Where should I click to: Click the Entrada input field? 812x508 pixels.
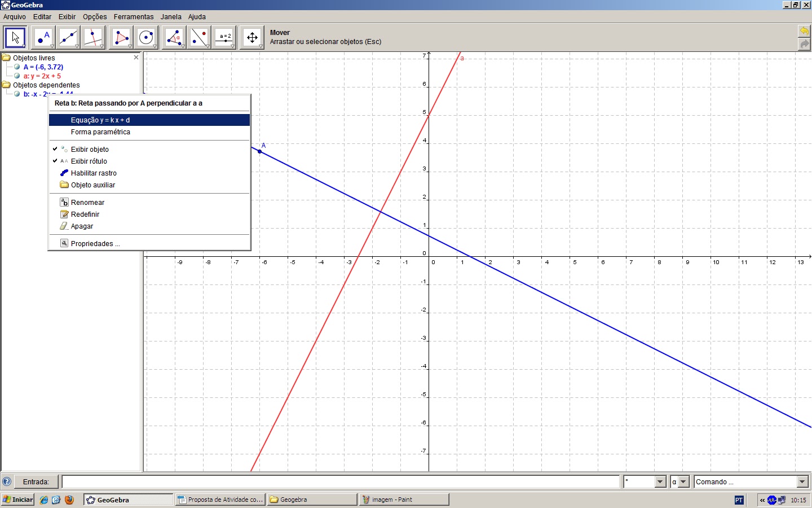(341, 481)
